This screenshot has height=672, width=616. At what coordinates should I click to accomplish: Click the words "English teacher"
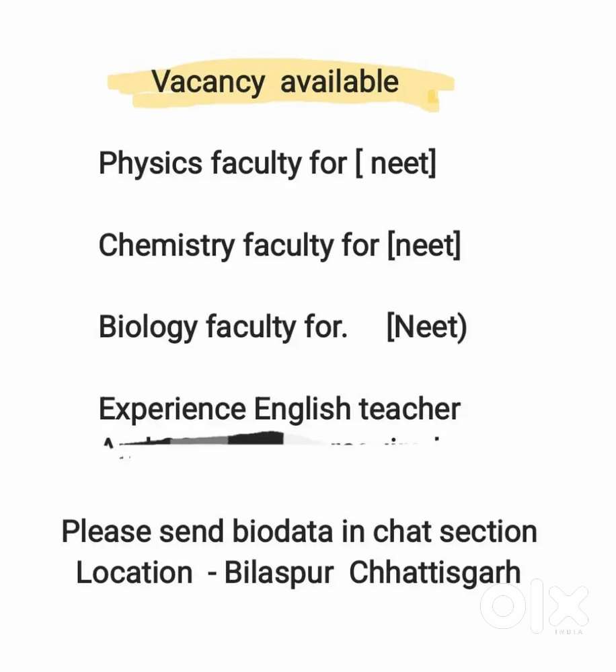358,410
